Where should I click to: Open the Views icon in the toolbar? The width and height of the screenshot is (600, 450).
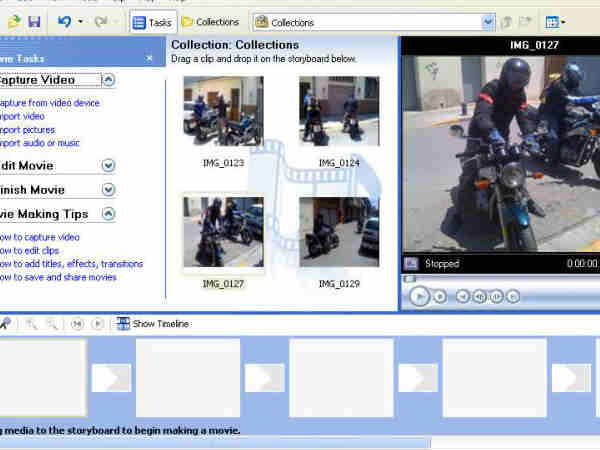pos(553,21)
